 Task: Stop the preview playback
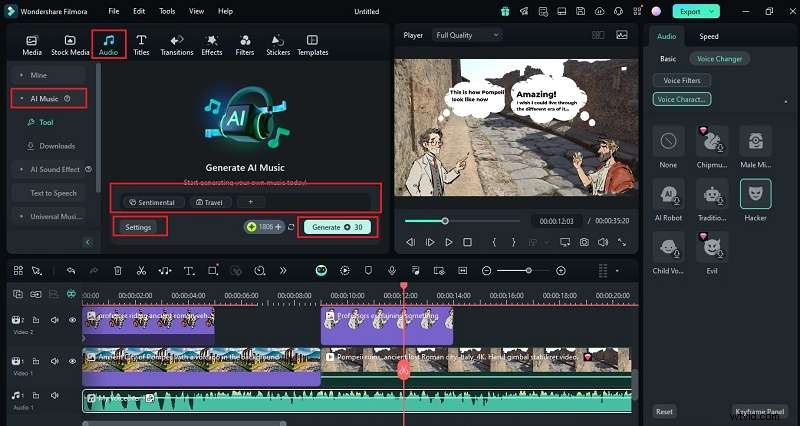[467, 242]
